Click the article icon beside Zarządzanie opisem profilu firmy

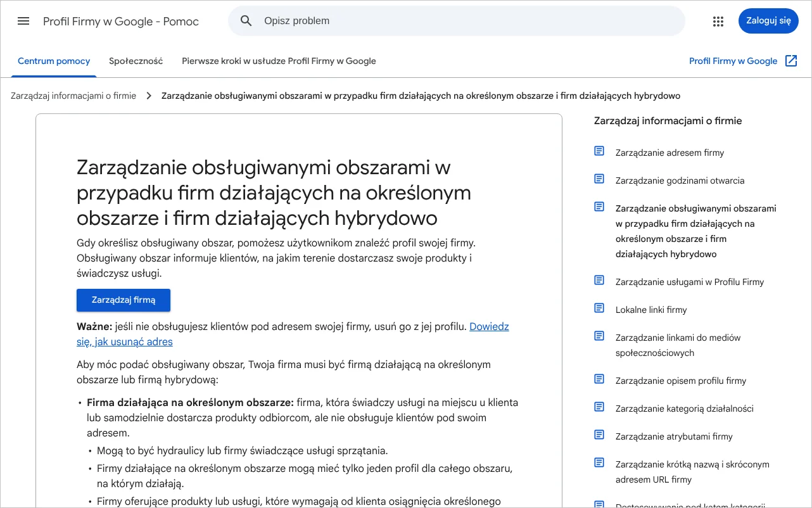click(599, 379)
